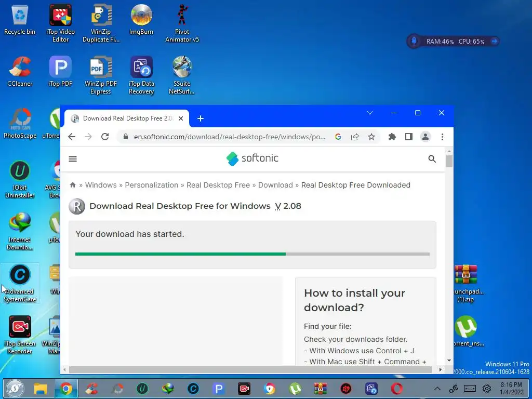Go back to the previous page
532x399 pixels.
(x=72, y=137)
